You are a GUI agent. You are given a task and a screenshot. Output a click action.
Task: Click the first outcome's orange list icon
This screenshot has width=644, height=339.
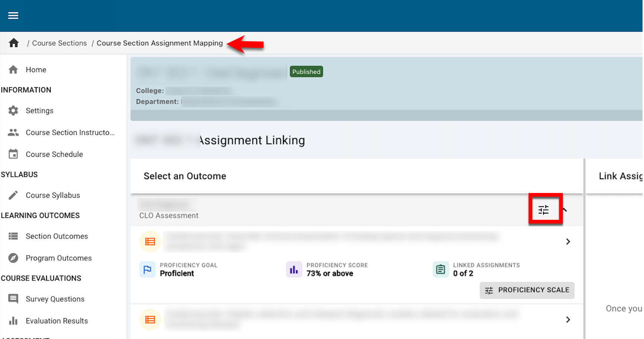pyautogui.click(x=150, y=242)
